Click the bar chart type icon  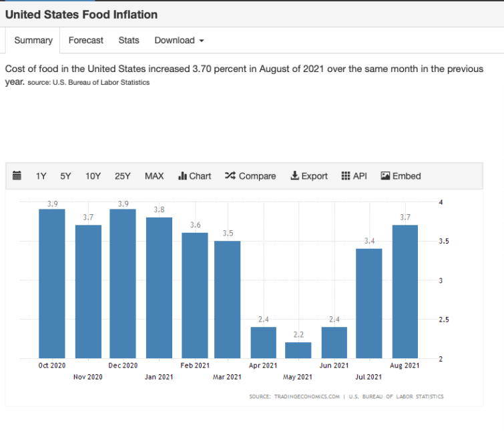(x=182, y=176)
